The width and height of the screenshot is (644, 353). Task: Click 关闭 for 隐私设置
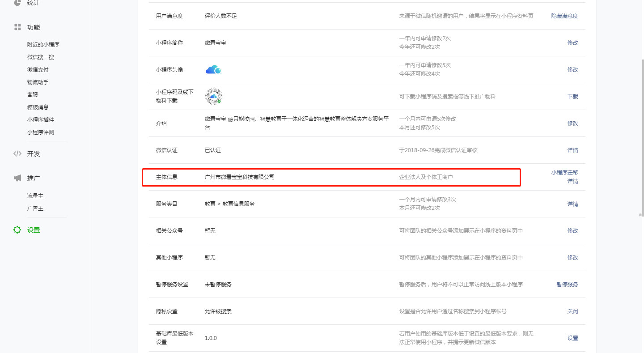[x=573, y=311]
